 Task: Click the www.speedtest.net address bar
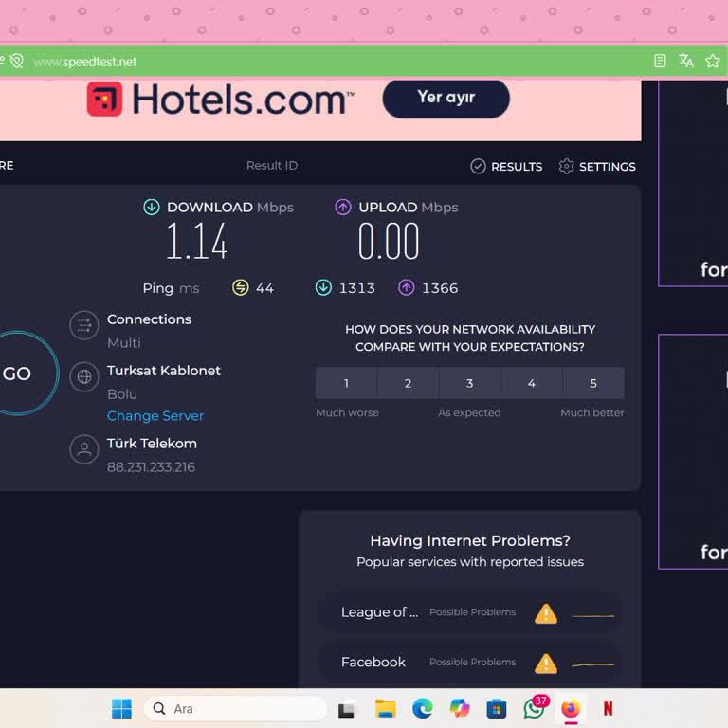[85, 62]
